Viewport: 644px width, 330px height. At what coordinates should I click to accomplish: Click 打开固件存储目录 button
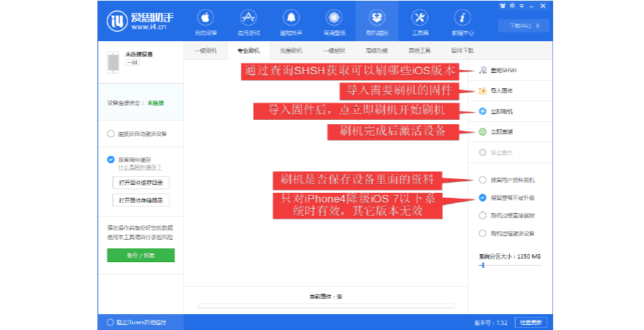[x=141, y=201]
